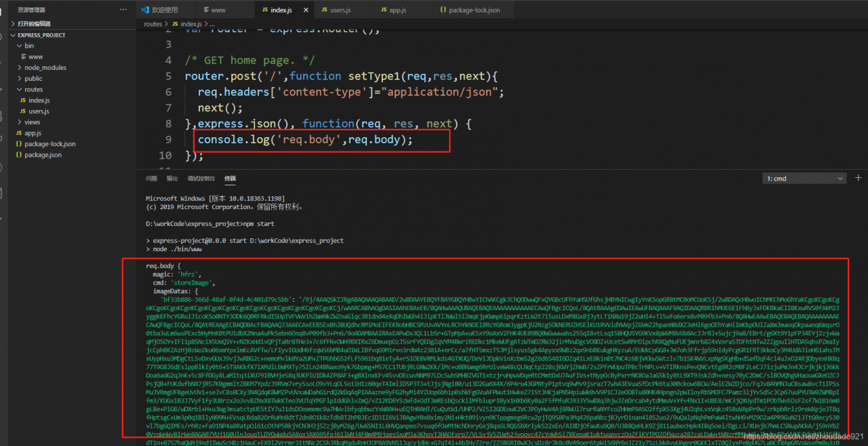Screen dimensions: 868x446
Task: Open the 输出 output panel tab
Action: coord(172,179)
